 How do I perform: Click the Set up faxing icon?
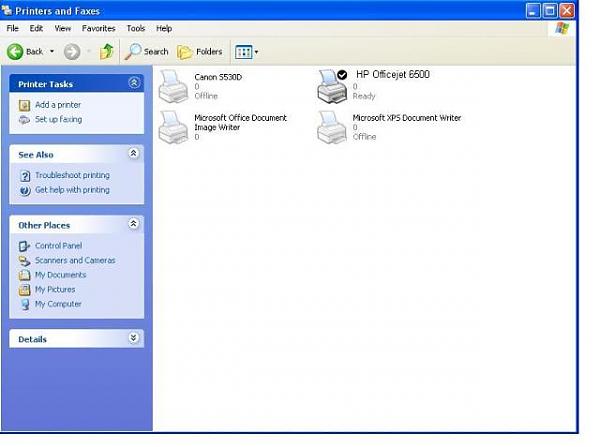click(24, 120)
